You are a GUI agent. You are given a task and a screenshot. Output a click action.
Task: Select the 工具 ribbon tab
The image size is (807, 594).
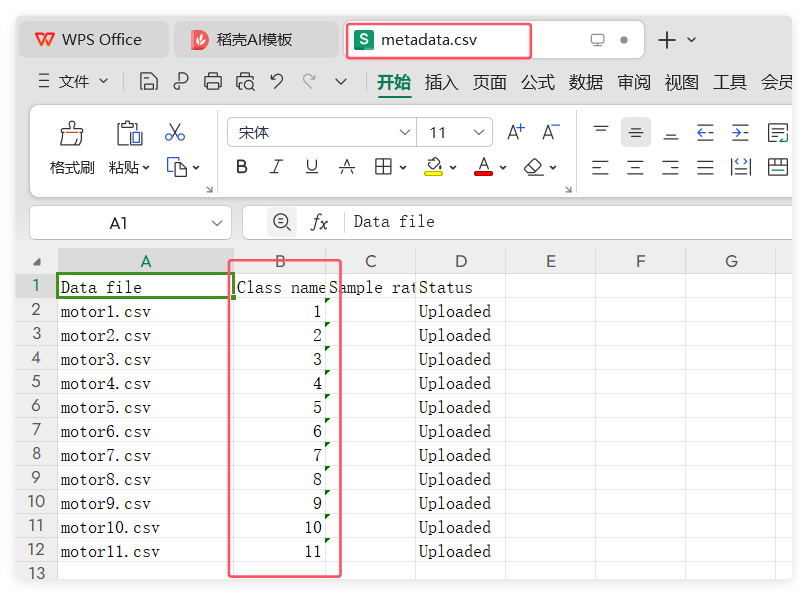(x=730, y=82)
